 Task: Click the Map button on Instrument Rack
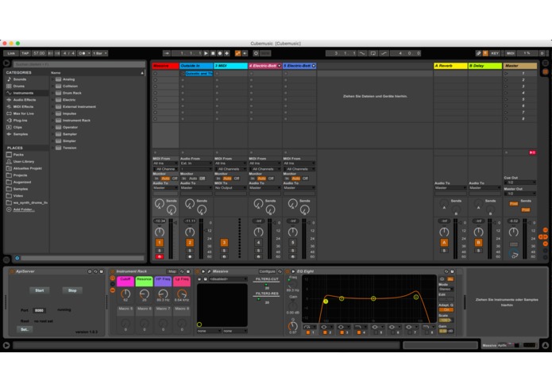[x=172, y=271]
